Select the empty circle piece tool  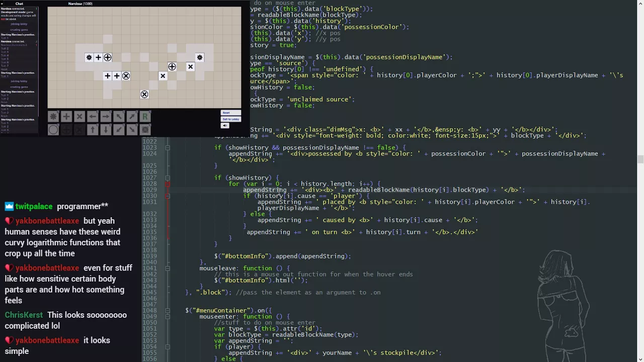(x=53, y=130)
